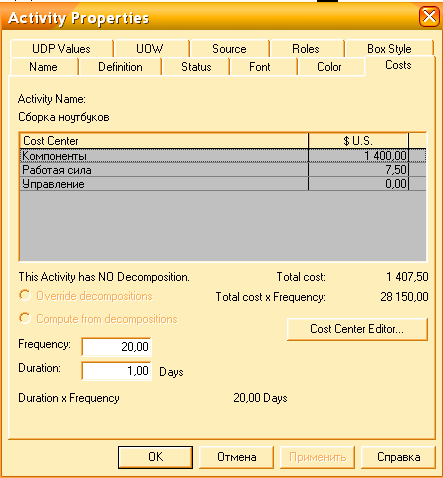Switch to the UDP Values tab
The image size is (443, 478).
point(61,49)
